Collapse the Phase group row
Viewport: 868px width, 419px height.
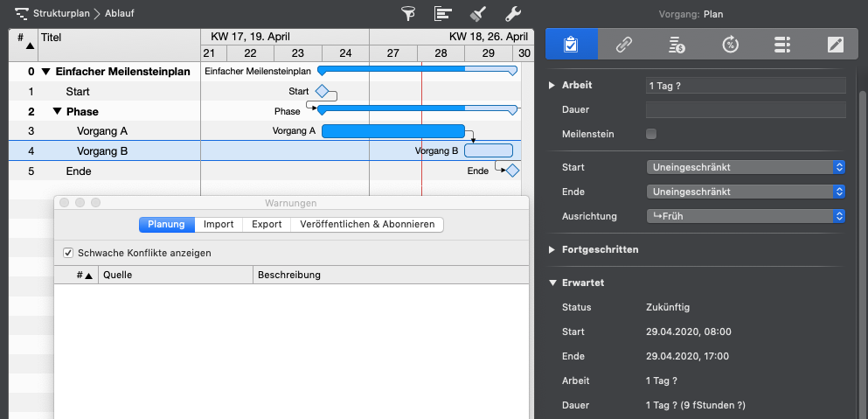(57, 111)
